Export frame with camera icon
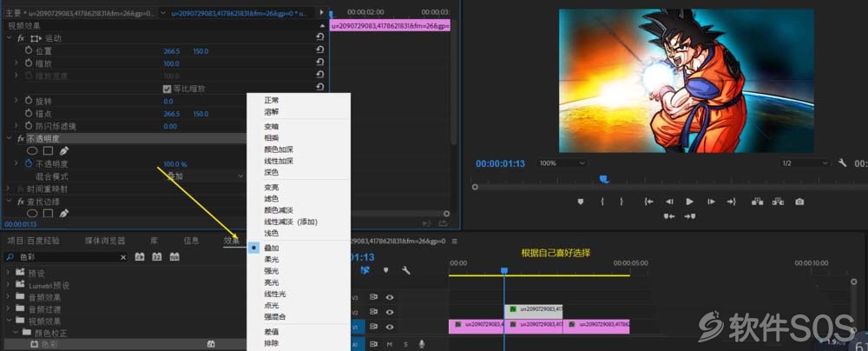Image resolution: width=868 pixels, height=351 pixels. tap(799, 202)
